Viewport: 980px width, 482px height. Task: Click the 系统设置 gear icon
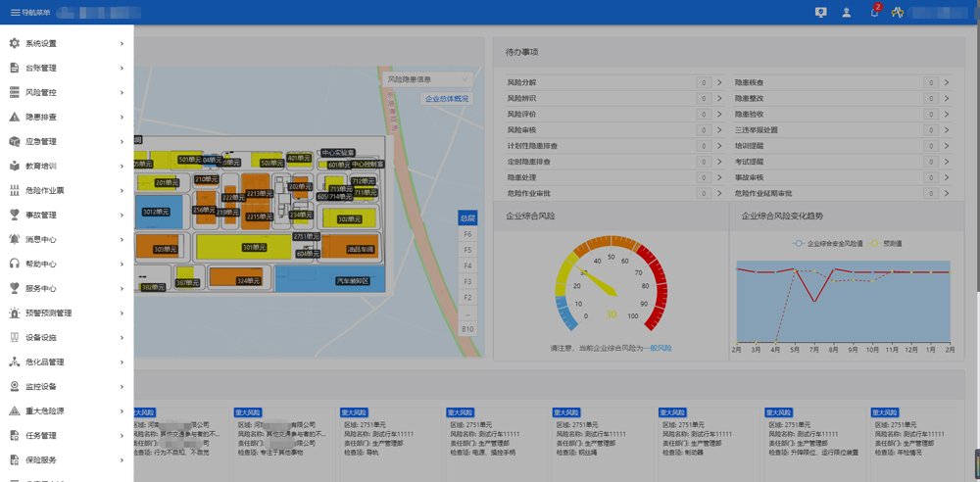click(15, 44)
